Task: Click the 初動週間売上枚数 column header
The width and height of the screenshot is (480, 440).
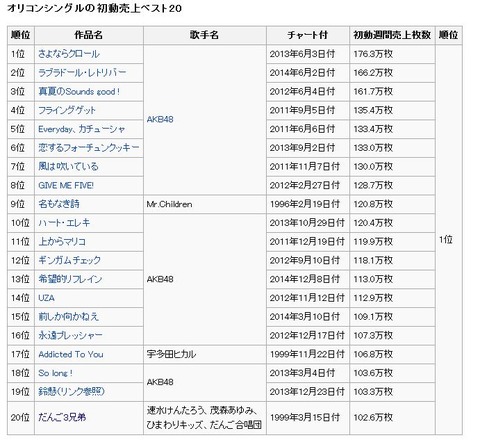Action: [x=392, y=35]
